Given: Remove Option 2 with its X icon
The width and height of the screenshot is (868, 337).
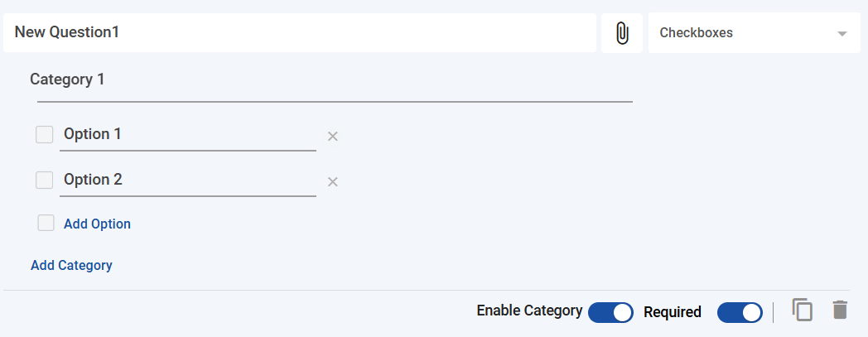Looking at the screenshot, I should [333, 181].
